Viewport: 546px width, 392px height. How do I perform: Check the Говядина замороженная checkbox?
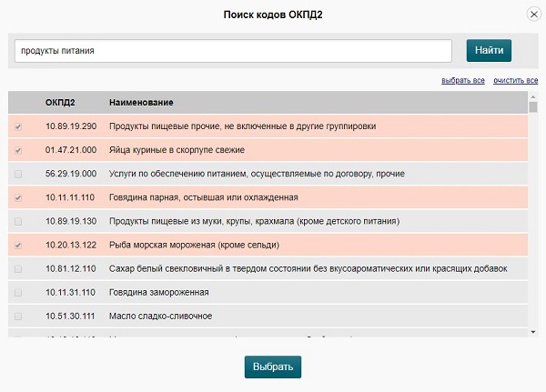(x=18, y=292)
